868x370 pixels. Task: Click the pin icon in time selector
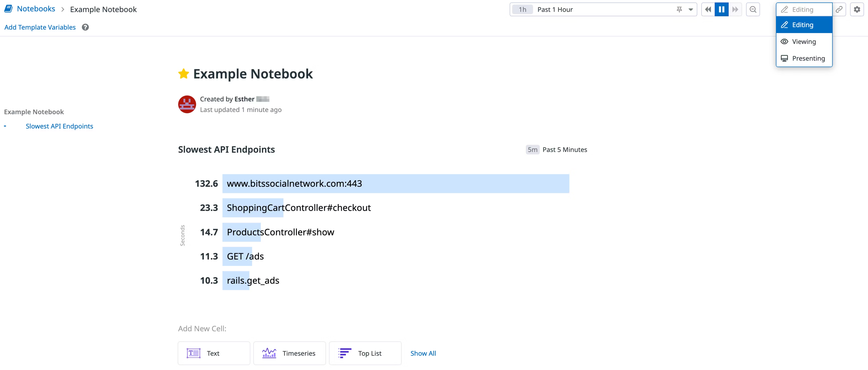[679, 9]
